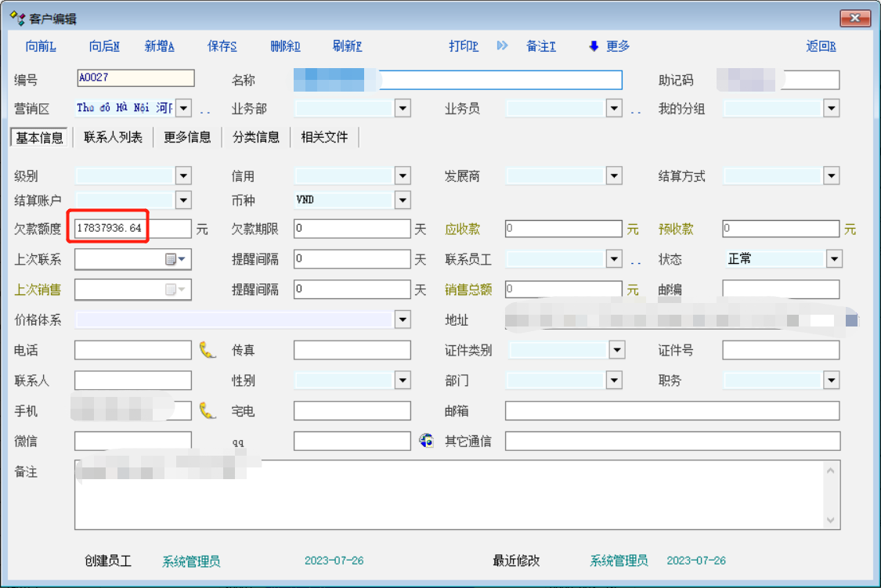Open the 相关文件 tab

tap(324, 137)
